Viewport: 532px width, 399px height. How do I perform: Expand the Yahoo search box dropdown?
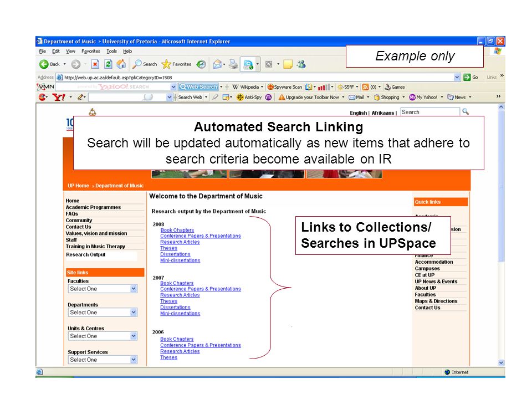coord(170,98)
